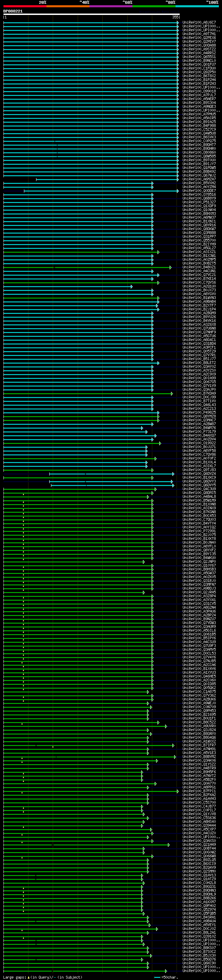Select hit UniRef100_P49825
Image resolution: width=222 pixels, height=980 pixels.
pyautogui.click(x=199, y=412)
